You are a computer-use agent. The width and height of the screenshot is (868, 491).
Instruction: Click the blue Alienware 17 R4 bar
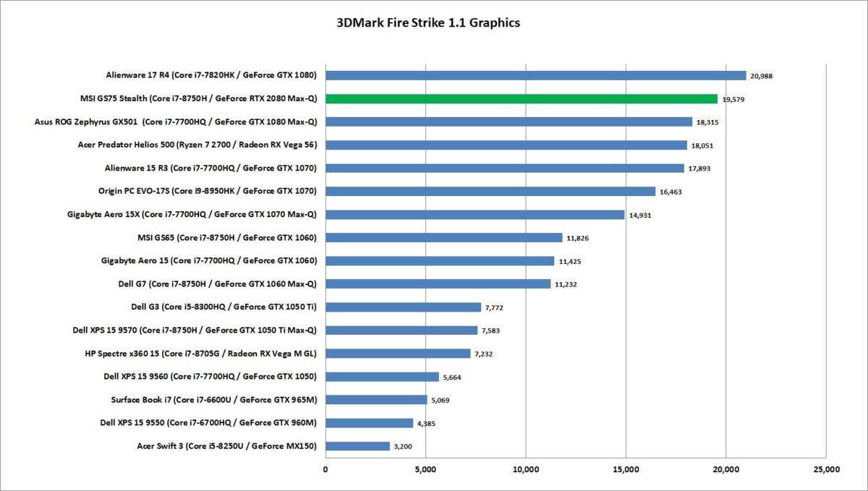(x=535, y=75)
